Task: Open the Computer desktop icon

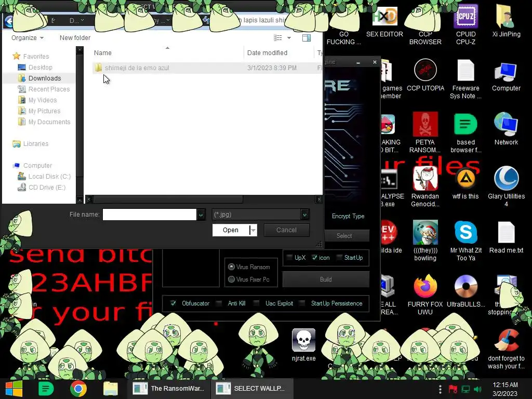Action: point(506,77)
